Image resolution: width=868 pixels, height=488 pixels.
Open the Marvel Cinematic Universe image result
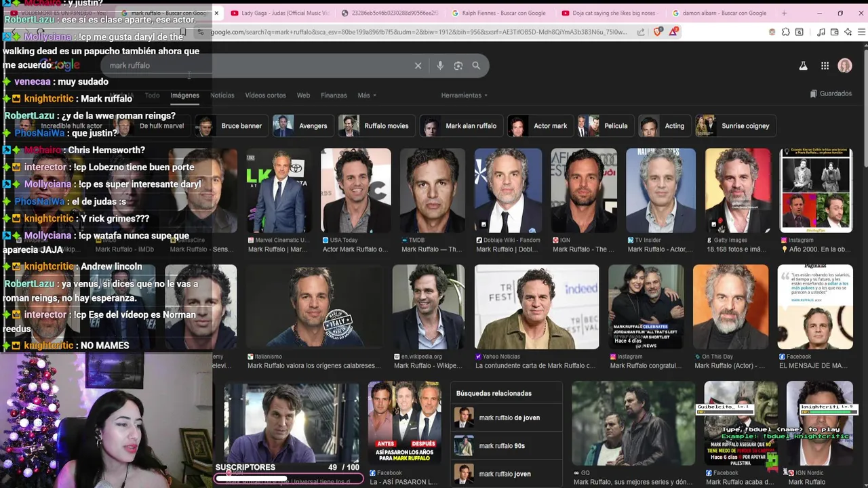coord(278,190)
